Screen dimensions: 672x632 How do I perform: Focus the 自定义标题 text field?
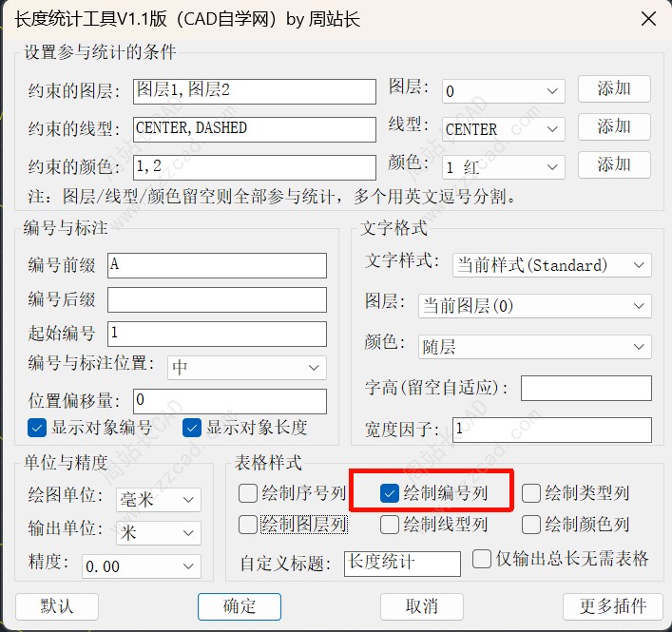click(x=402, y=563)
